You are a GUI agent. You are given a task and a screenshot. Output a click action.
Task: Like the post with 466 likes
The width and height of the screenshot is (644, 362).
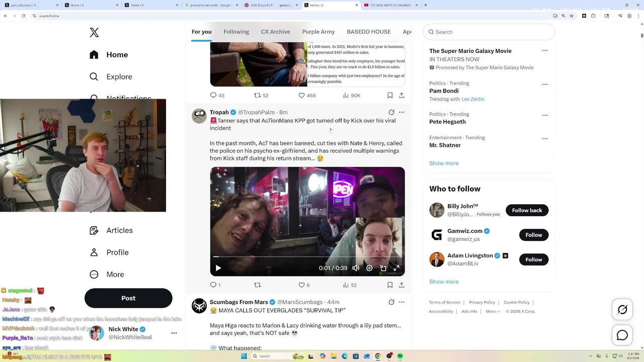307,95
